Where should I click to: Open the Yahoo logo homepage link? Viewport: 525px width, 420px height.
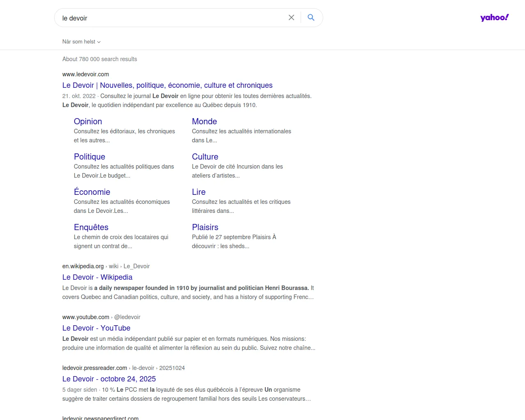click(495, 17)
